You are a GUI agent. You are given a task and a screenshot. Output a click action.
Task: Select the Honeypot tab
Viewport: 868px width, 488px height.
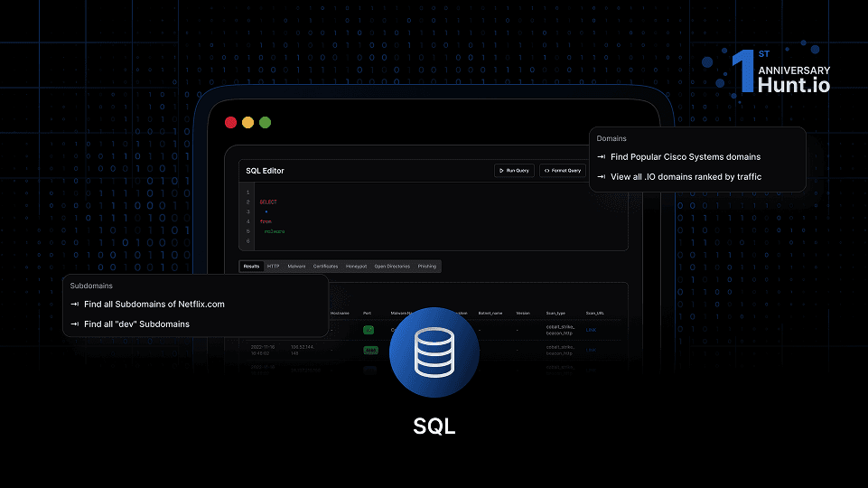pos(357,267)
